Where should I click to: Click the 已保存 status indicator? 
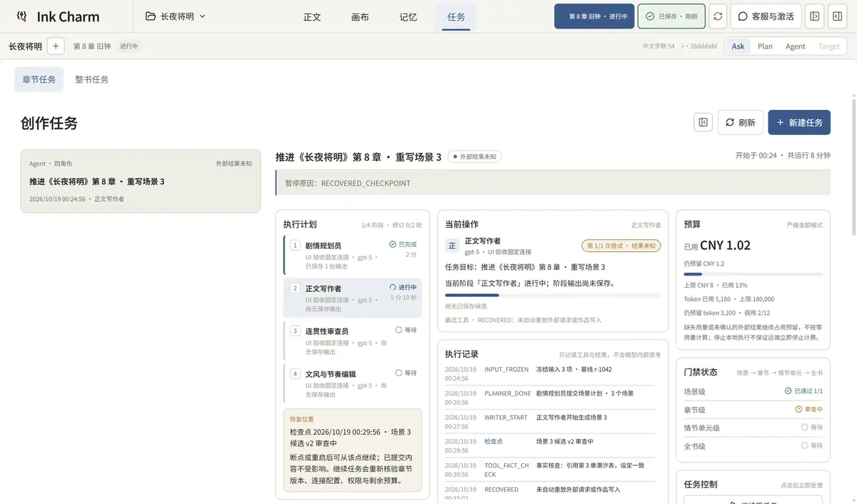[671, 16]
